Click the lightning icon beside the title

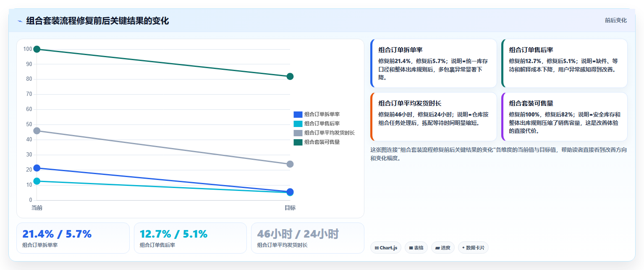(x=20, y=21)
